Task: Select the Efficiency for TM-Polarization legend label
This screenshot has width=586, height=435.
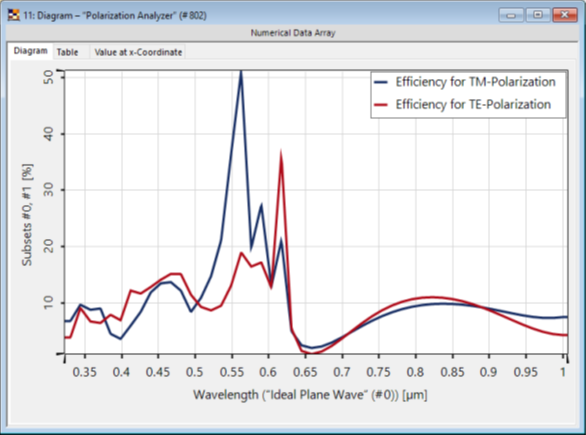Action: coord(475,82)
